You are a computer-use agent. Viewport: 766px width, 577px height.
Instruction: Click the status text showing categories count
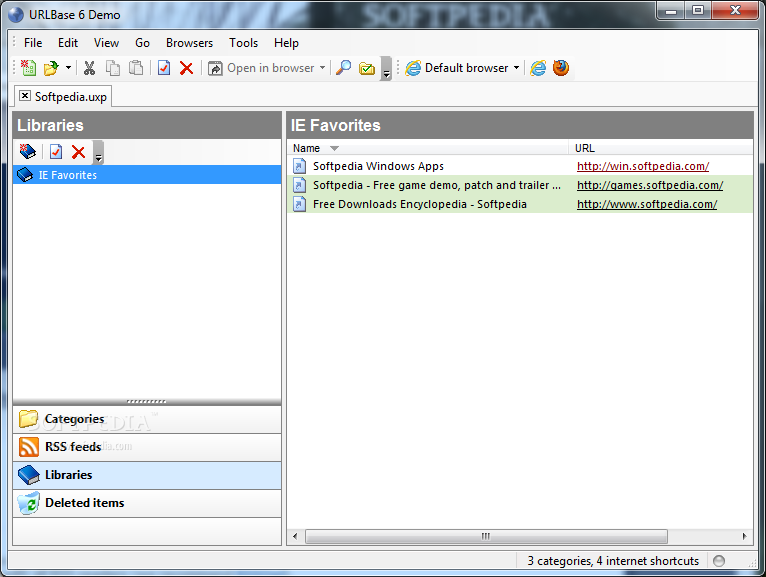coord(613,561)
